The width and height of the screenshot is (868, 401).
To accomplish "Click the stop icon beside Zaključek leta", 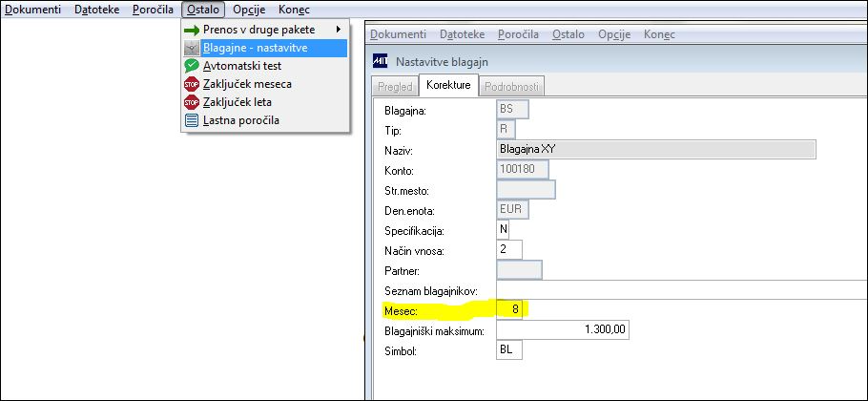I will coord(192,102).
